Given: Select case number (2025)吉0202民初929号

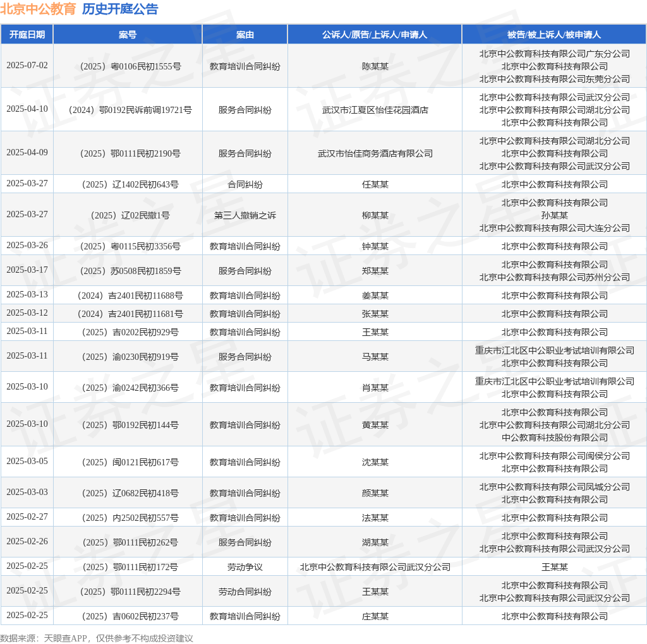Looking at the screenshot, I should pos(130,332).
